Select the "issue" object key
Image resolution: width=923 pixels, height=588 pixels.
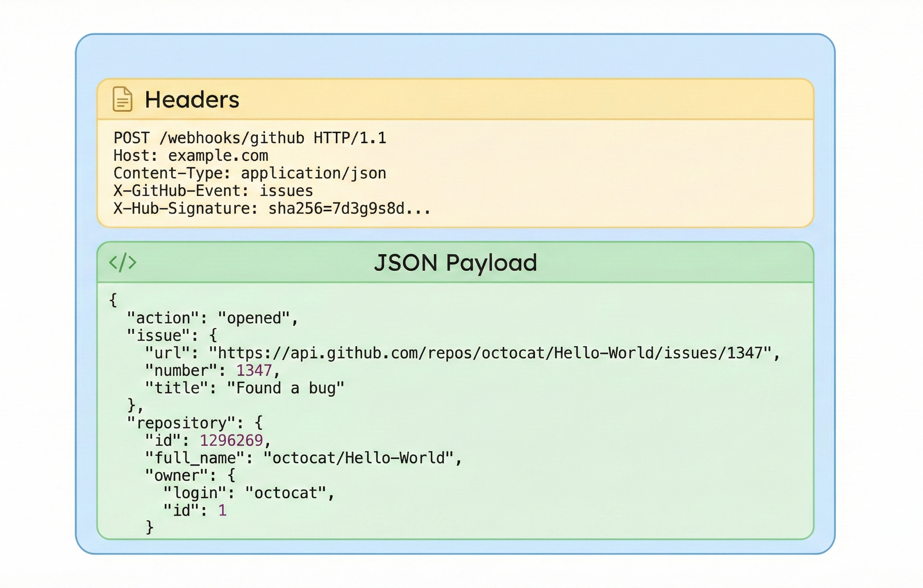click(x=159, y=334)
